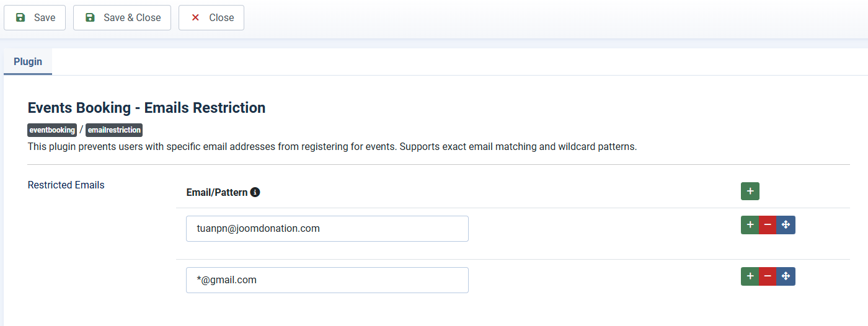
Task: Click into the *@gmail.com pattern field
Action: (x=327, y=280)
